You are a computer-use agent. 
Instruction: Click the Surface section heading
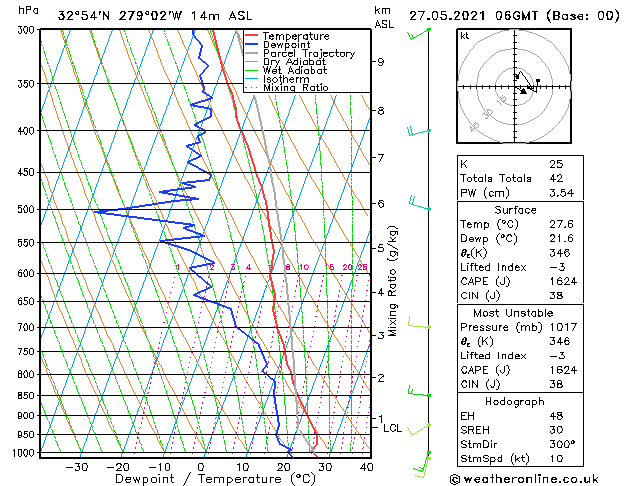pos(515,210)
